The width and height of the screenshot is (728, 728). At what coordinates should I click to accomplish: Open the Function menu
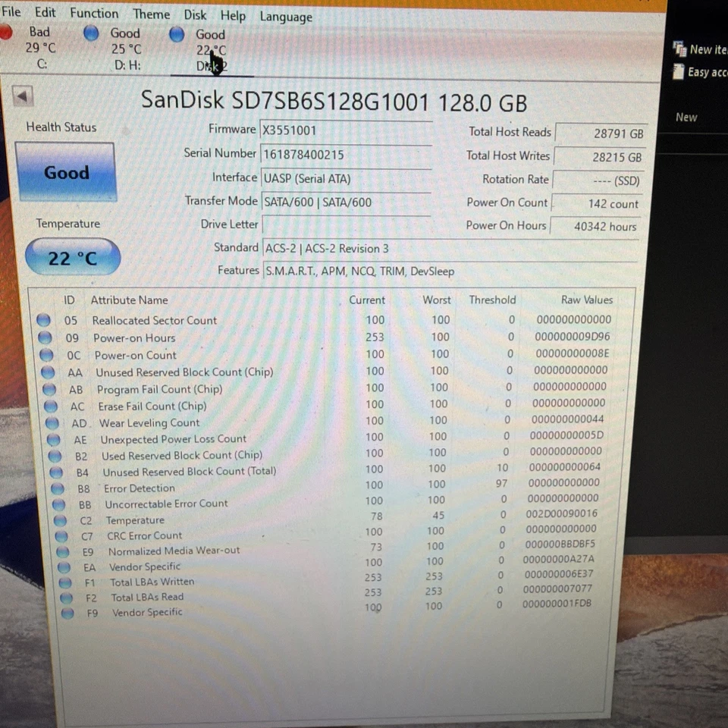[93, 13]
